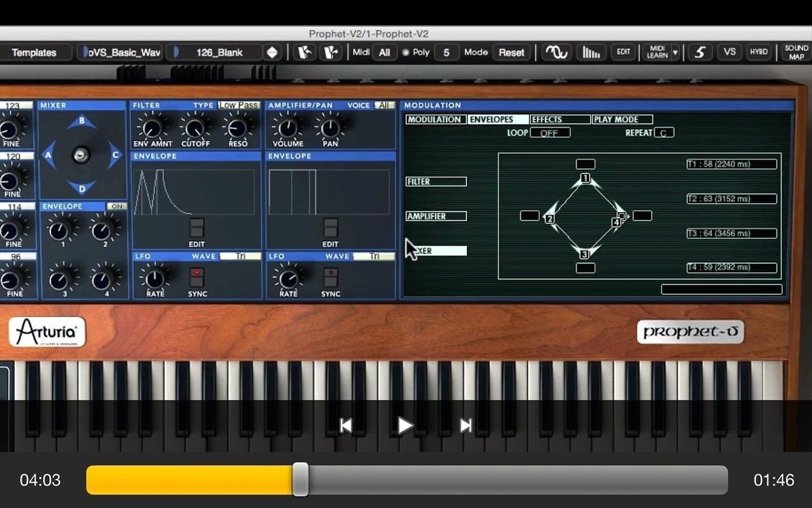Click the import preset icon
The width and height of the screenshot is (812, 508).
pos(304,52)
